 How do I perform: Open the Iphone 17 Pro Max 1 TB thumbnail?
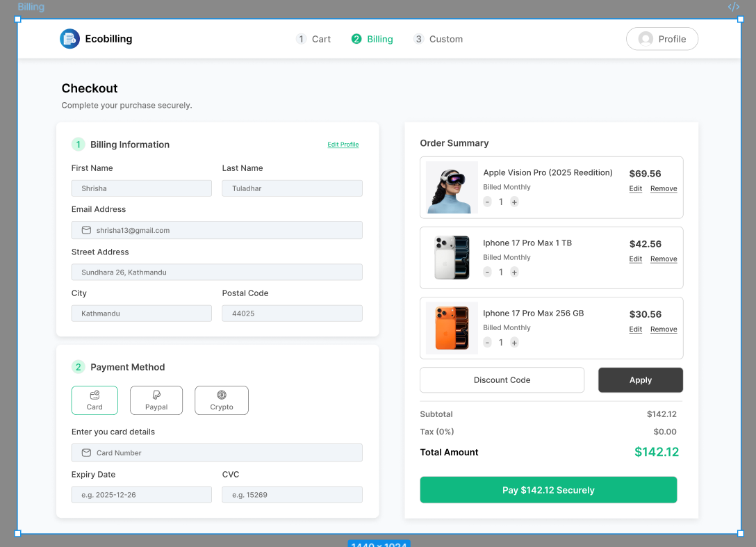click(x=452, y=258)
